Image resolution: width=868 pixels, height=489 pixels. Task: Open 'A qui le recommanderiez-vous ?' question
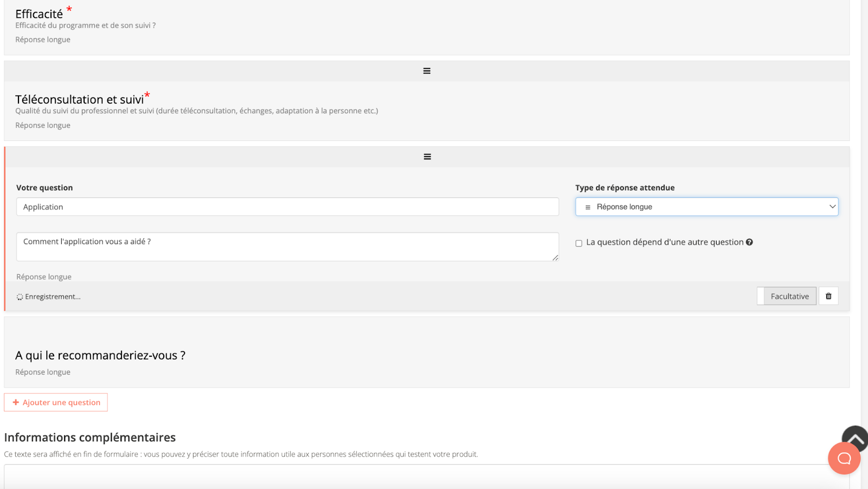[x=100, y=356]
